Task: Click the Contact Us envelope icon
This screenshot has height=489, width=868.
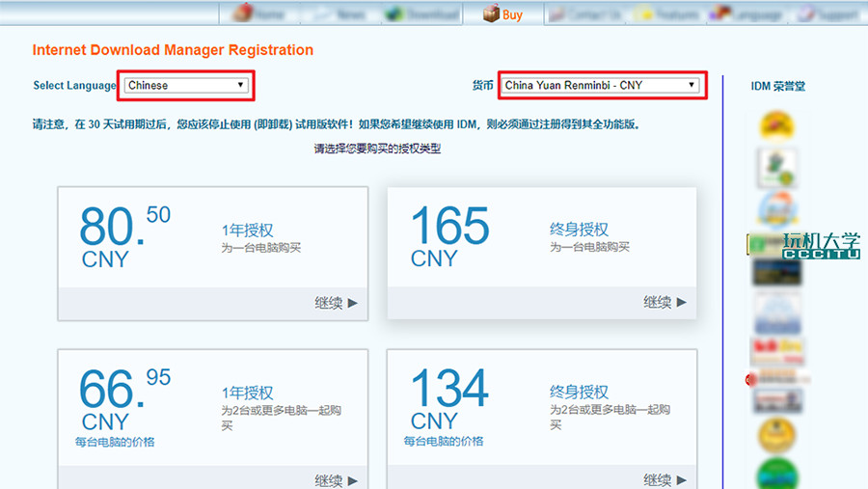Action: 557,14
